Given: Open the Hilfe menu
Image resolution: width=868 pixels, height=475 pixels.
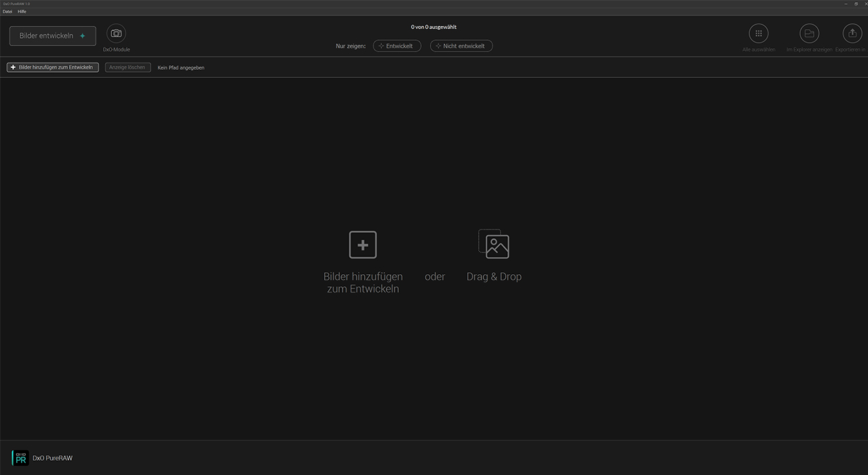Looking at the screenshot, I should 22,12.
